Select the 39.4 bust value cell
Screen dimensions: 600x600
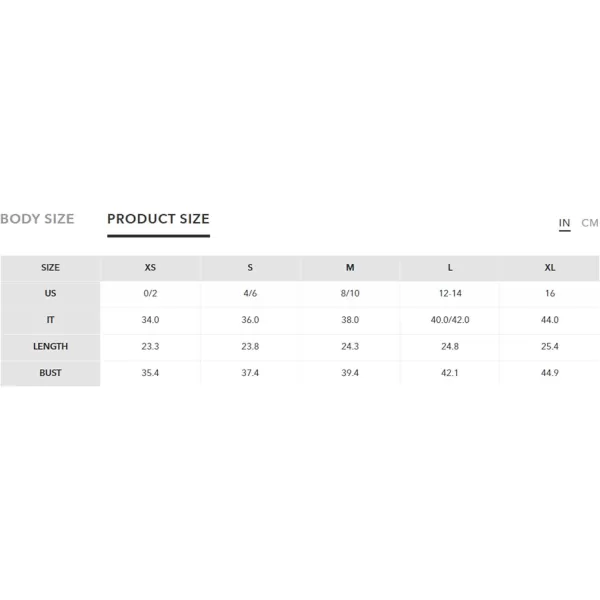350,373
